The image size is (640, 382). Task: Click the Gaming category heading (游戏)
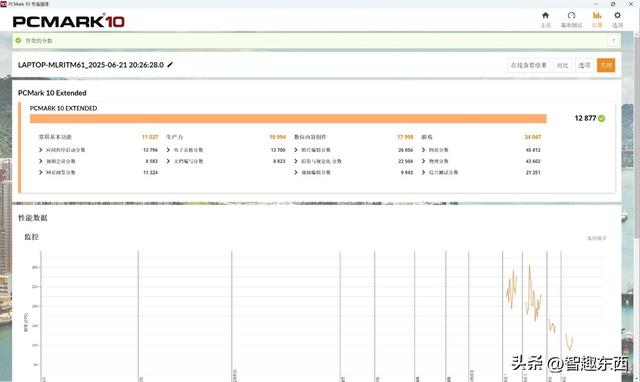[x=427, y=137]
